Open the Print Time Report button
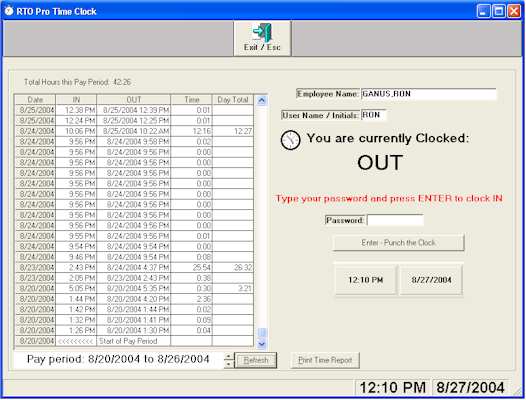Image resolution: width=526 pixels, height=400 pixels. (x=325, y=360)
